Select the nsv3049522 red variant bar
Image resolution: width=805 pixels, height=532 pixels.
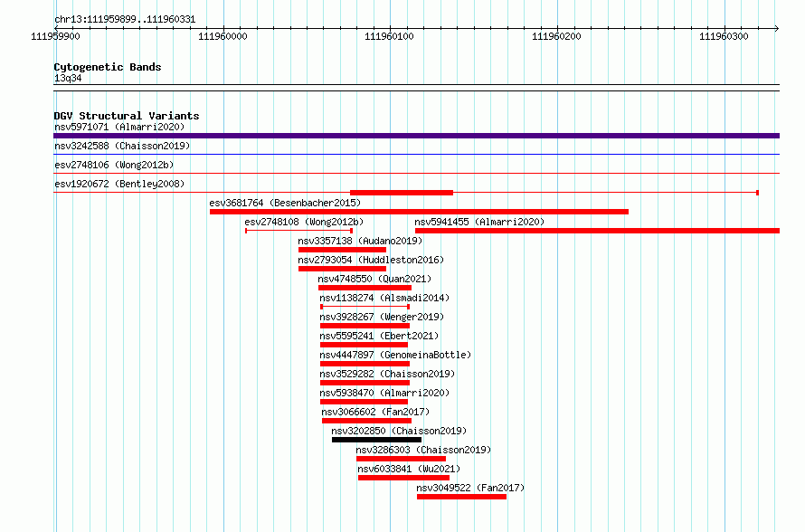click(461, 497)
